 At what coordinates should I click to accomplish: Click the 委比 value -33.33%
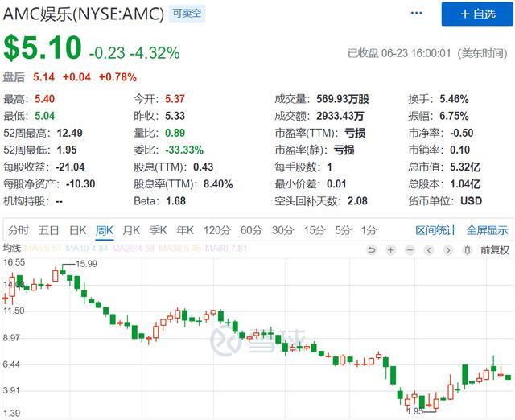tap(184, 150)
